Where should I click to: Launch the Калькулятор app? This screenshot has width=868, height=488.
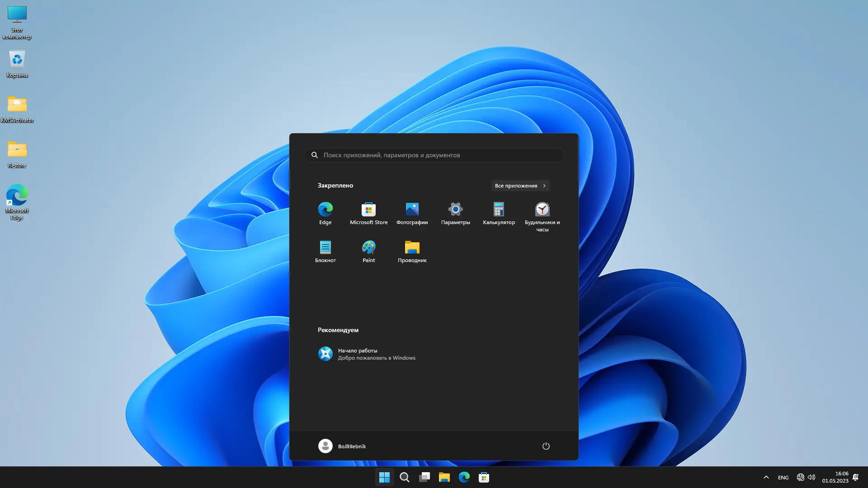[499, 213]
